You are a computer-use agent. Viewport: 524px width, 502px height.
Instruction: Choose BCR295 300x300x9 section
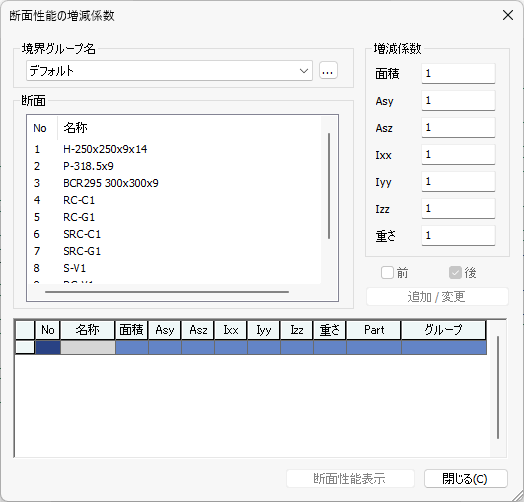(111, 183)
